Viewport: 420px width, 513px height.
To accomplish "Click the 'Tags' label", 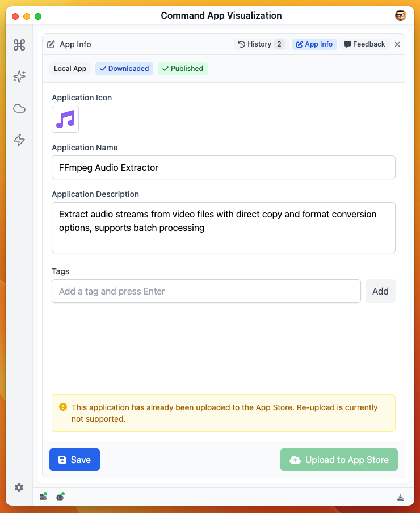I will [61, 271].
